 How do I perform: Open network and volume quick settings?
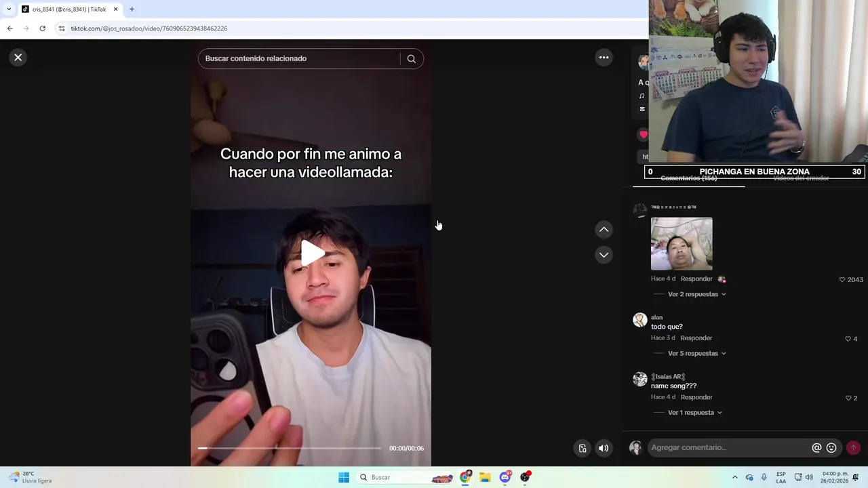click(804, 477)
